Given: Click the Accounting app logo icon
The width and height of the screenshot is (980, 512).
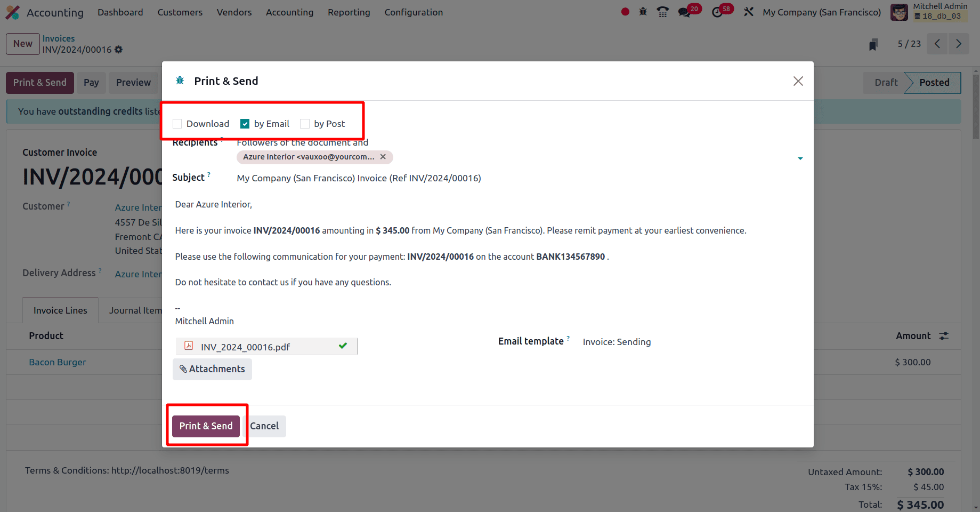Looking at the screenshot, I should 12,12.
